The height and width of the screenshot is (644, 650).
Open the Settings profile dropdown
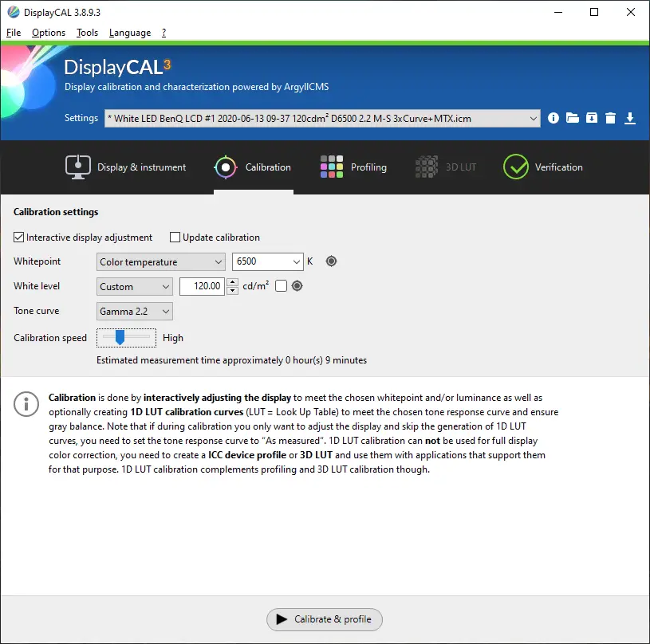point(322,119)
